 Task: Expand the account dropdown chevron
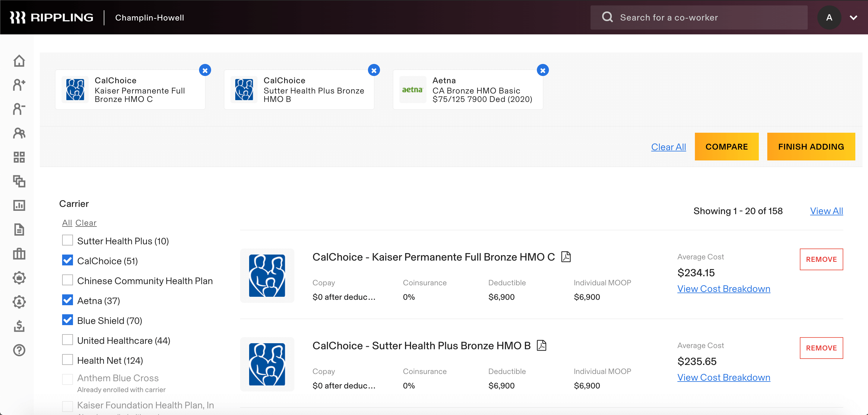(854, 17)
